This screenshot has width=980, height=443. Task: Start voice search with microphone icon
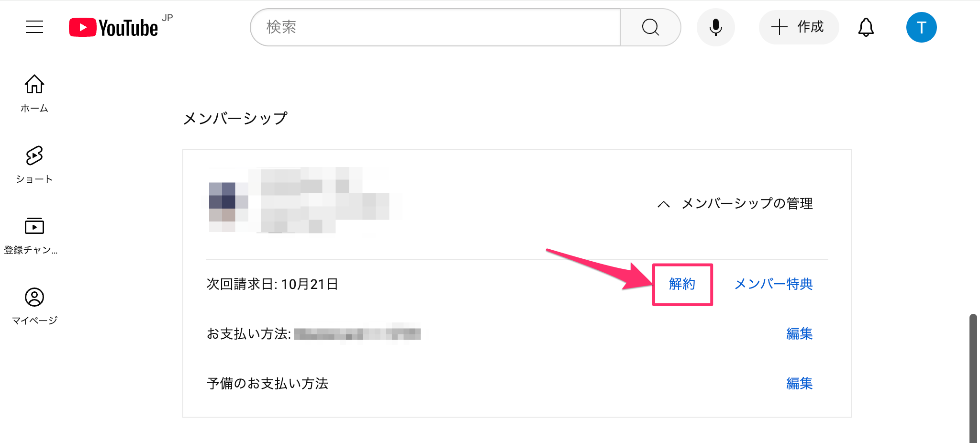point(715,27)
